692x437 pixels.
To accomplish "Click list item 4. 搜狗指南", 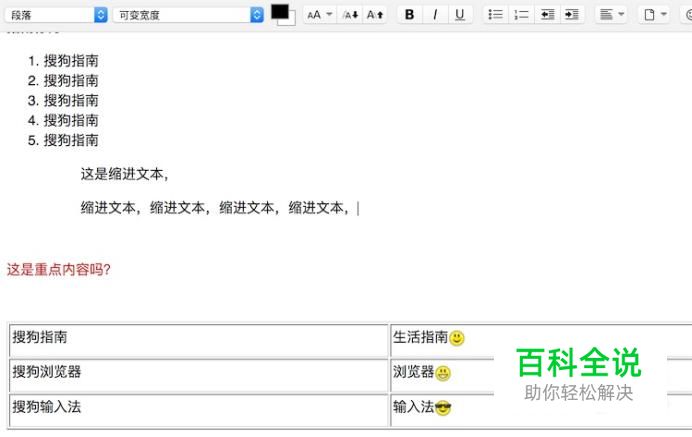I will [x=63, y=120].
